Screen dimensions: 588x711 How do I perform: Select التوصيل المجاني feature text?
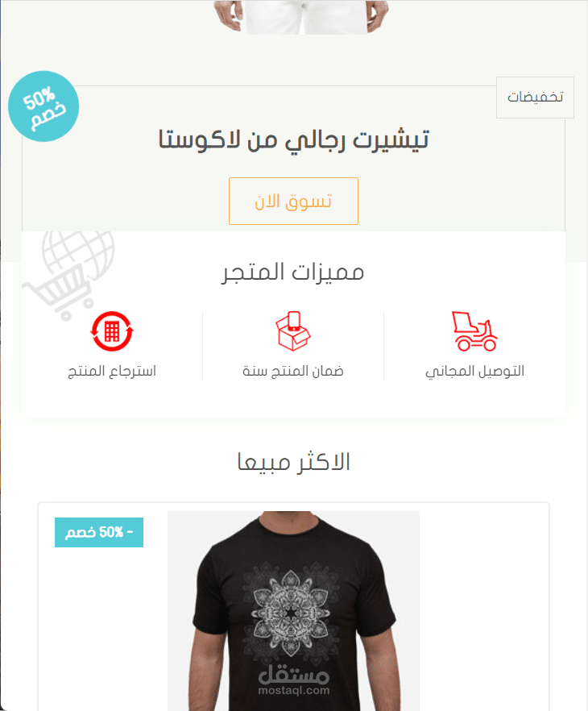(x=474, y=372)
